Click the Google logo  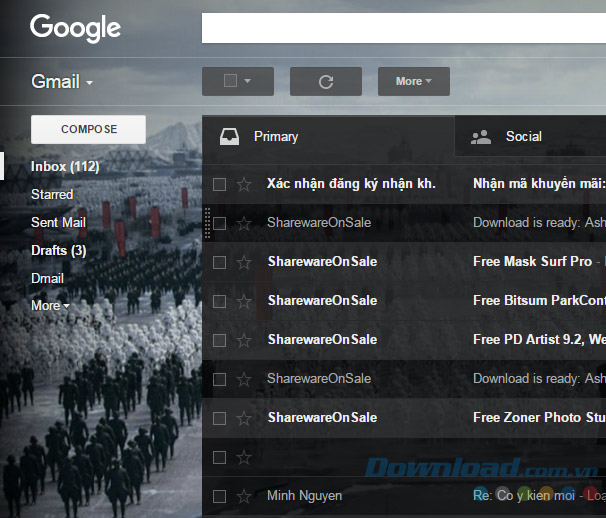pyautogui.click(x=75, y=29)
